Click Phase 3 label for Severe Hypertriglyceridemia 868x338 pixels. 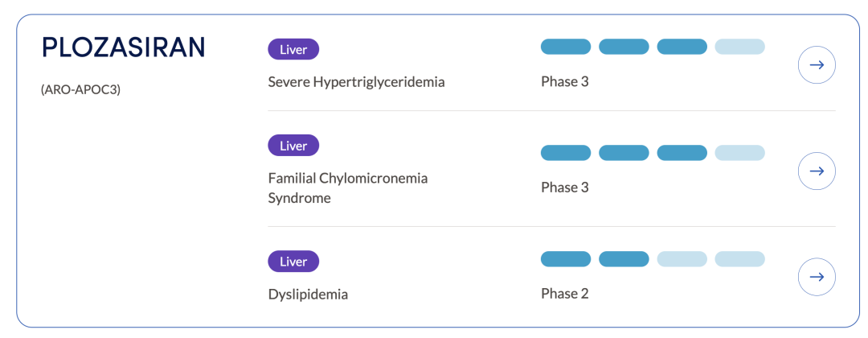tap(565, 81)
